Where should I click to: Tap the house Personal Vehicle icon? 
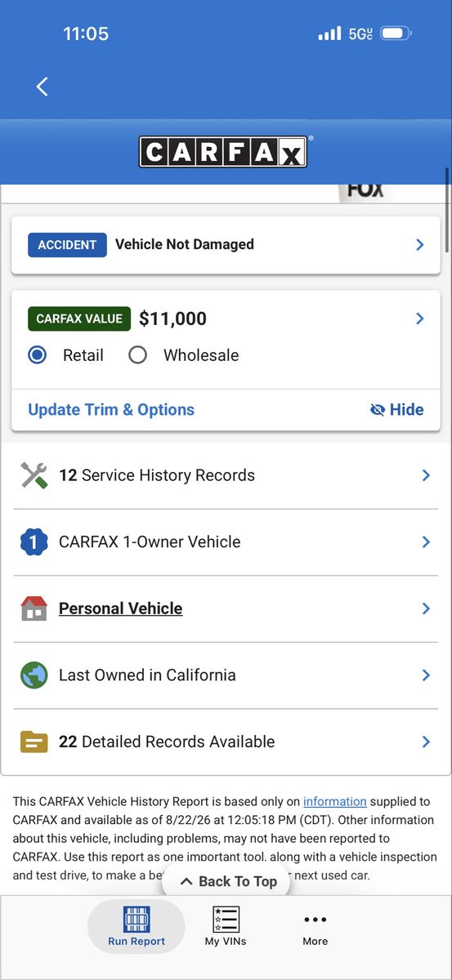[x=34, y=608]
